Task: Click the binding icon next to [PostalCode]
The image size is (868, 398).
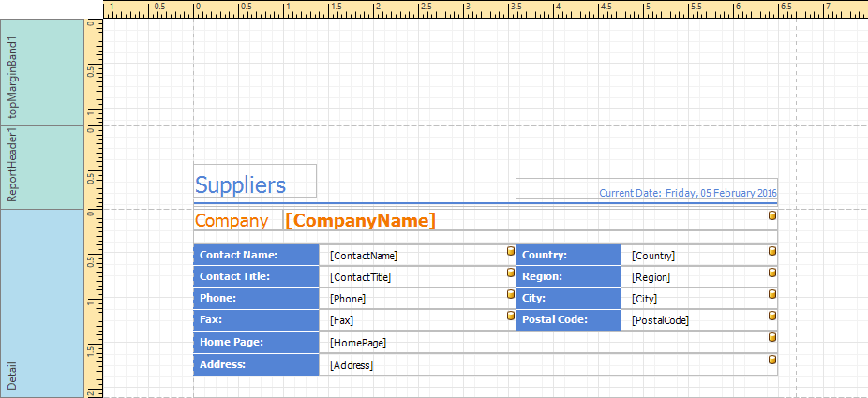Action: [x=772, y=316]
